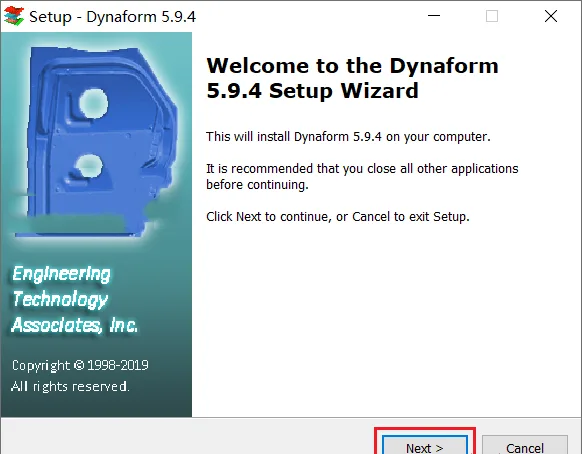Image resolution: width=582 pixels, height=454 pixels.
Task: Click the 'Technology' word in the sidebar logo
Action: coord(60,300)
